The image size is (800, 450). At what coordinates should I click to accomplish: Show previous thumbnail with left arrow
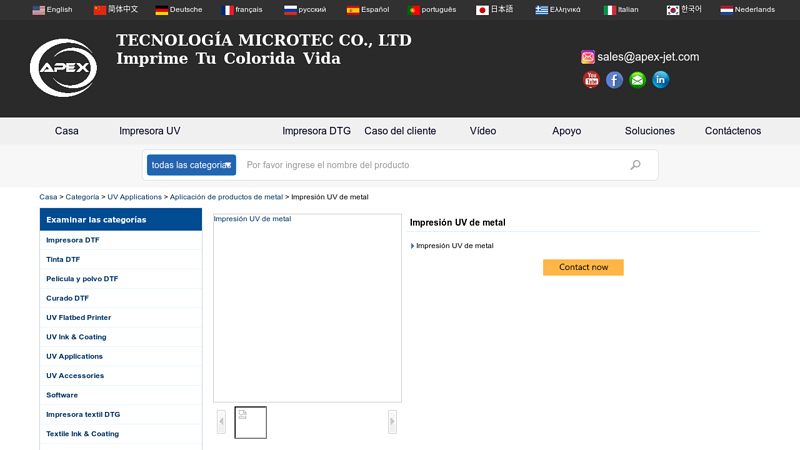pyautogui.click(x=221, y=421)
